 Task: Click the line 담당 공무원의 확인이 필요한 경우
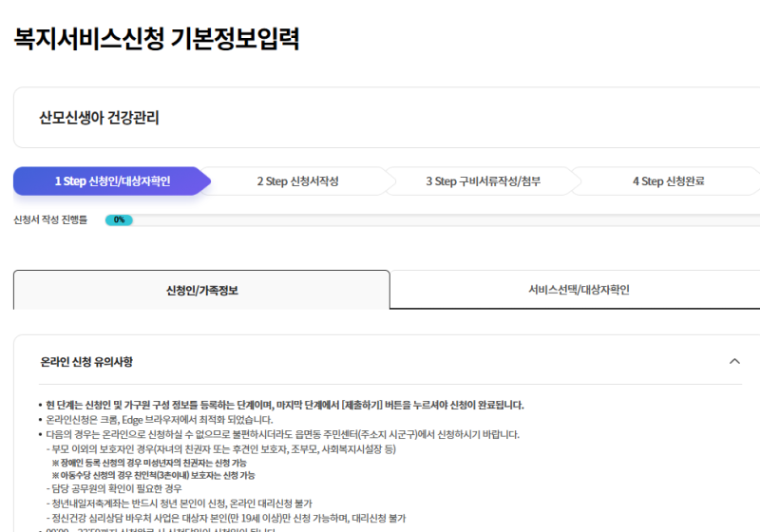tap(114, 488)
